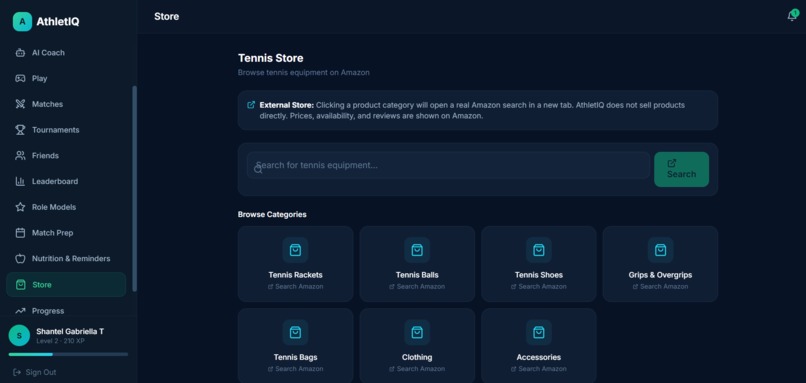Navigate to Tournaments page
Image resolution: width=806 pixels, height=383 pixels.
66,130
